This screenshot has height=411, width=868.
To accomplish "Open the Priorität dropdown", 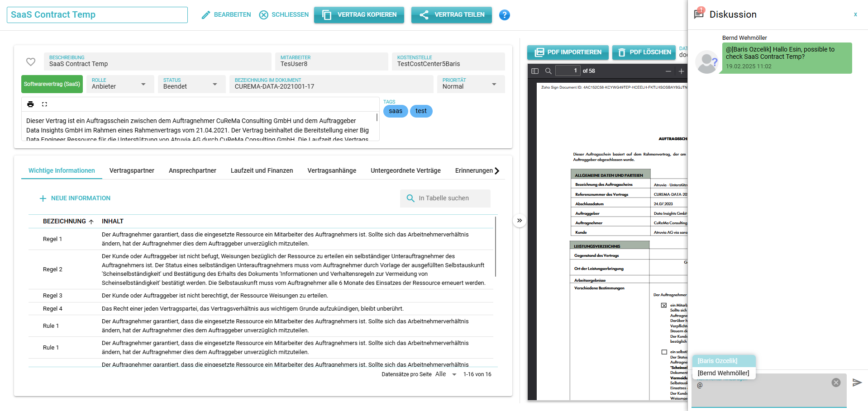I will pyautogui.click(x=494, y=85).
